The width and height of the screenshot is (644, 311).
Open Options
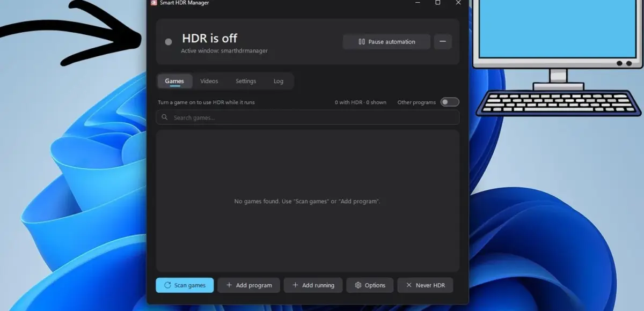[370, 285]
